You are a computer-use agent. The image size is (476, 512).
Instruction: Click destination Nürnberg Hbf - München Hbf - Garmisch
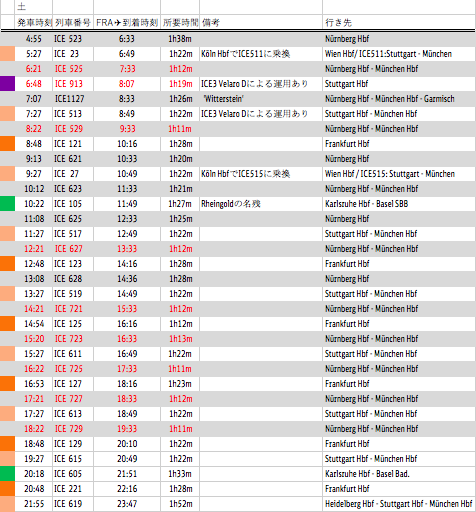pos(390,99)
